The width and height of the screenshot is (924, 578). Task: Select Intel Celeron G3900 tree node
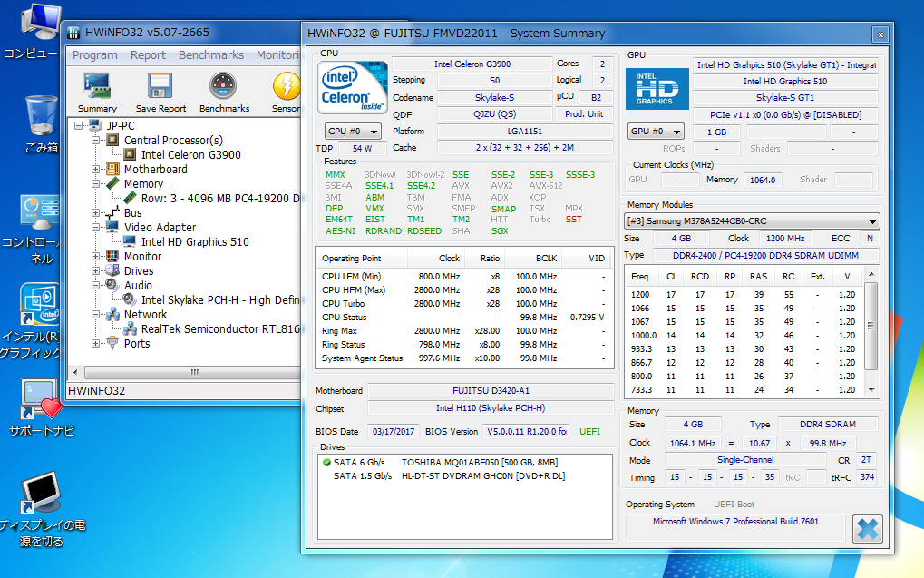pos(190,154)
